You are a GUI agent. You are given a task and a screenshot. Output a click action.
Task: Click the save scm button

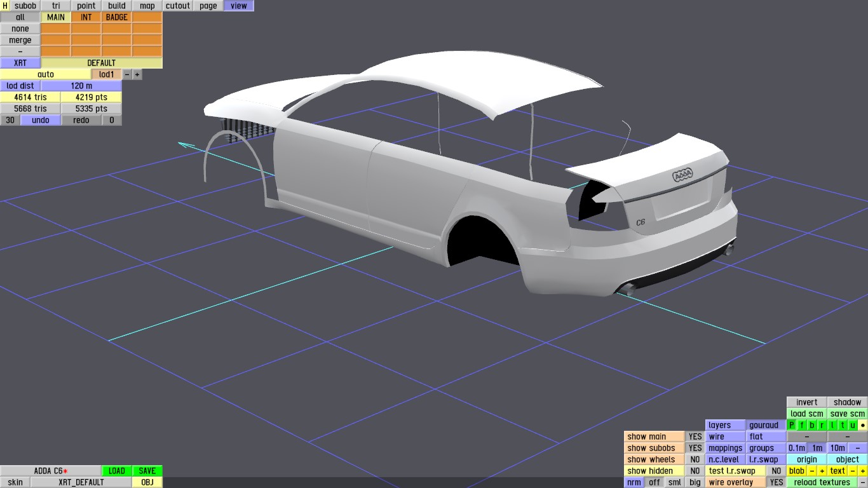click(x=848, y=414)
